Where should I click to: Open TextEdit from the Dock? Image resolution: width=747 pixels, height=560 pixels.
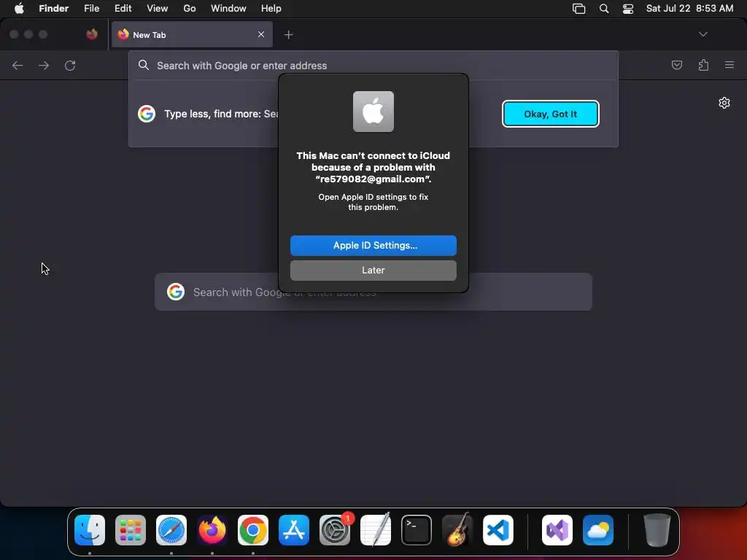376,530
